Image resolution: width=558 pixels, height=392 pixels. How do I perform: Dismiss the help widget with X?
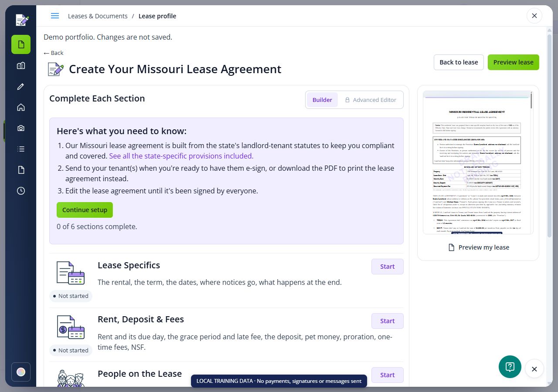534,369
